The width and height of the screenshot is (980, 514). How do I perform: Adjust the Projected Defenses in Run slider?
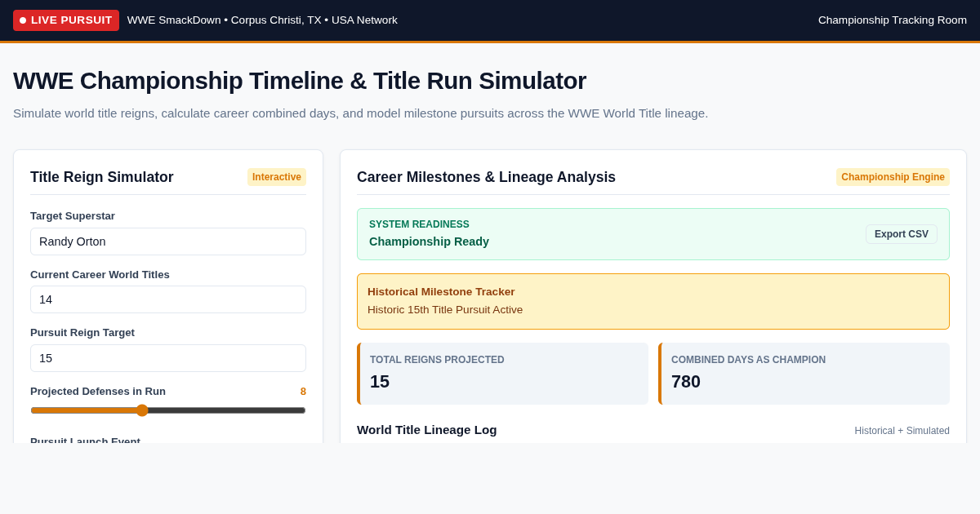[168, 410]
